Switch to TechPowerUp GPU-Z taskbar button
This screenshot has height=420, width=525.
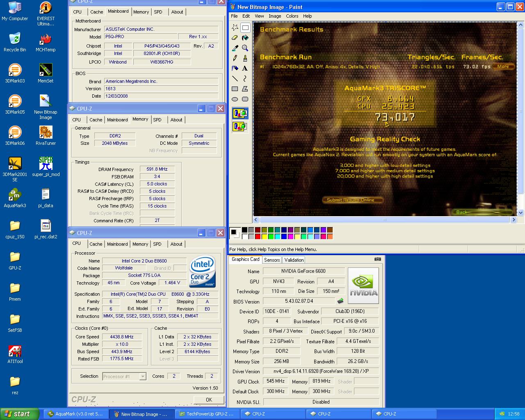[x=208, y=414]
